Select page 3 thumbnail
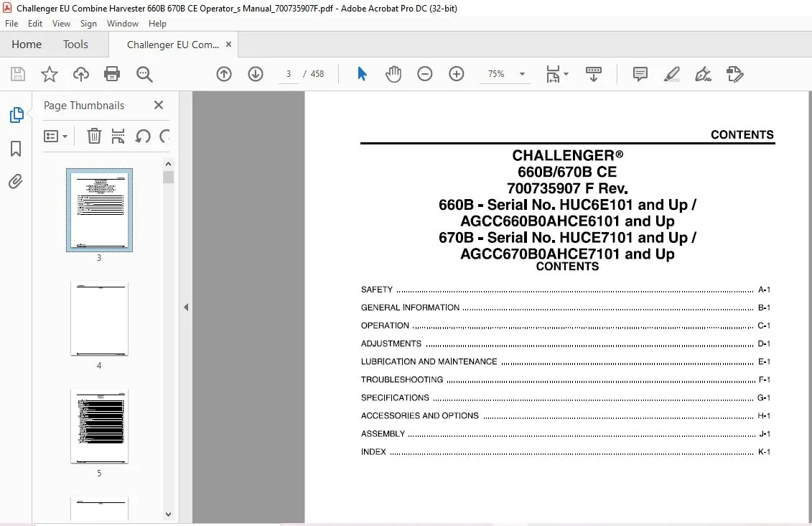Image resolution: width=812 pixels, height=526 pixels. (x=99, y=210)
